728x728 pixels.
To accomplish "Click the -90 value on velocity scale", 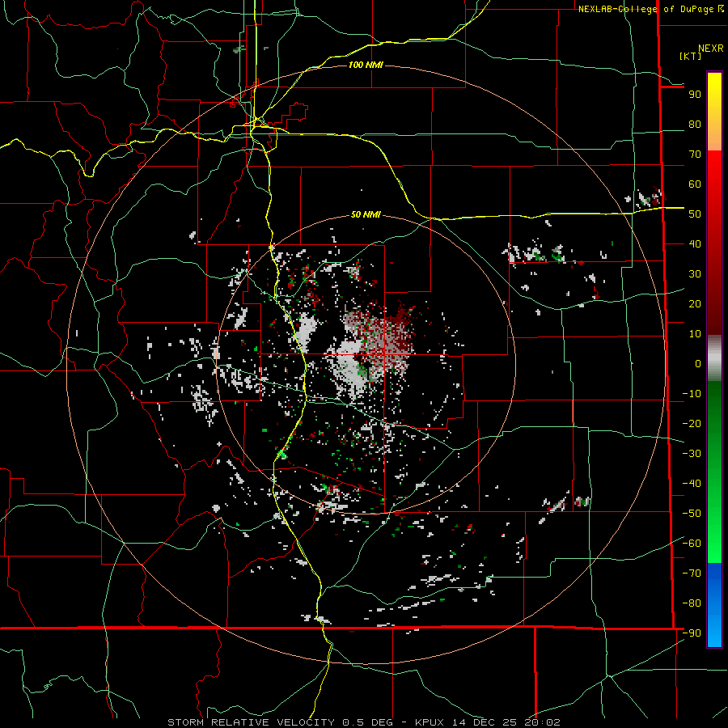I will point(692,633).
